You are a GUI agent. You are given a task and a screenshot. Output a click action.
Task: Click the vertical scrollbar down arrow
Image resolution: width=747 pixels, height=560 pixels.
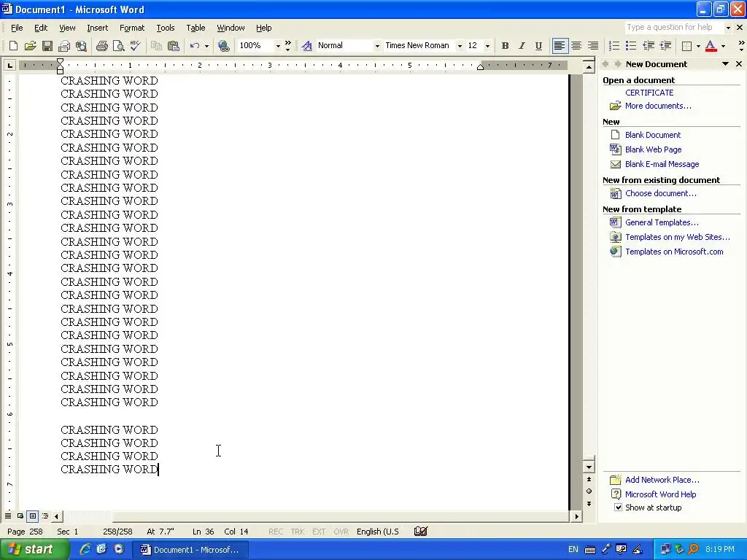click(589, 467)
